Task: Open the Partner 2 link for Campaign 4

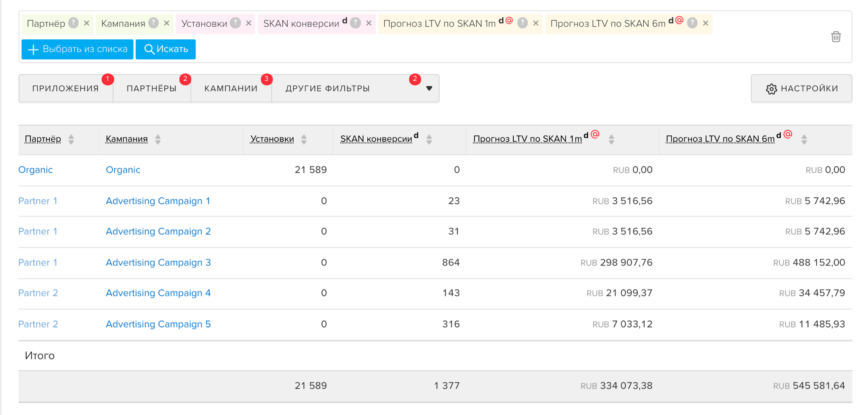Action: pyautogui.click(x=38, y=293)
